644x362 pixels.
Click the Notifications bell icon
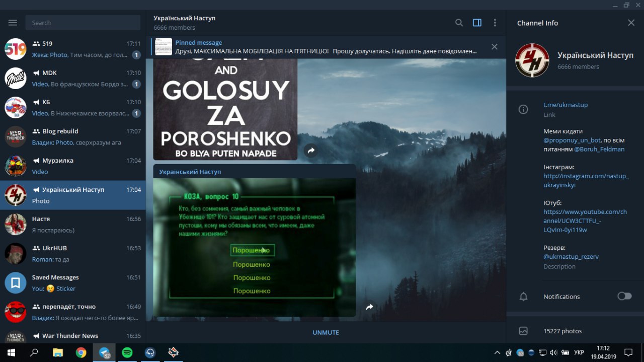pyautogui.click(x=523, y=297)
